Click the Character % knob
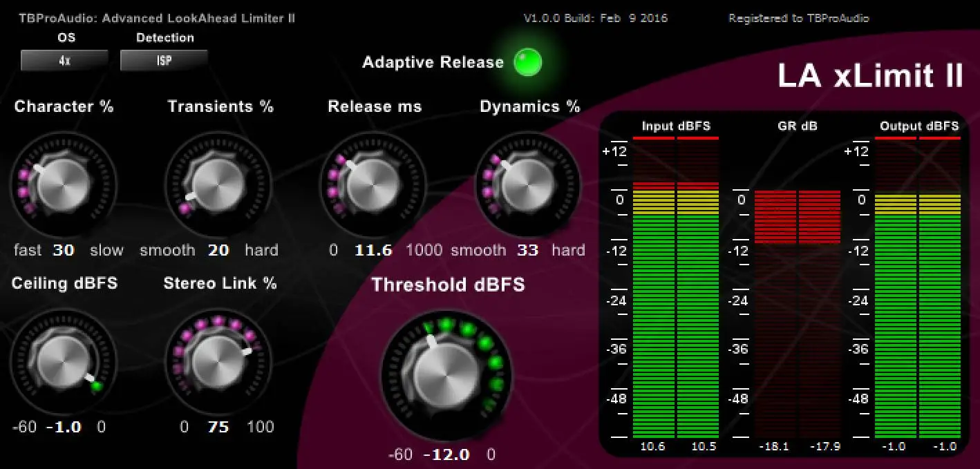Image resolution: width=980 pixels, height=469 pixels. (x=62, y=185)
